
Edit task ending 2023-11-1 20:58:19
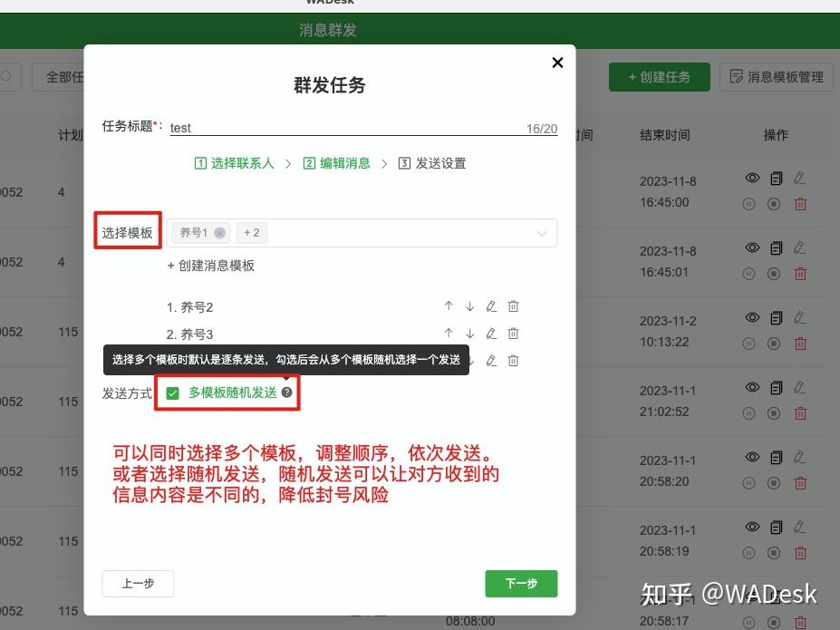point(799,528)
